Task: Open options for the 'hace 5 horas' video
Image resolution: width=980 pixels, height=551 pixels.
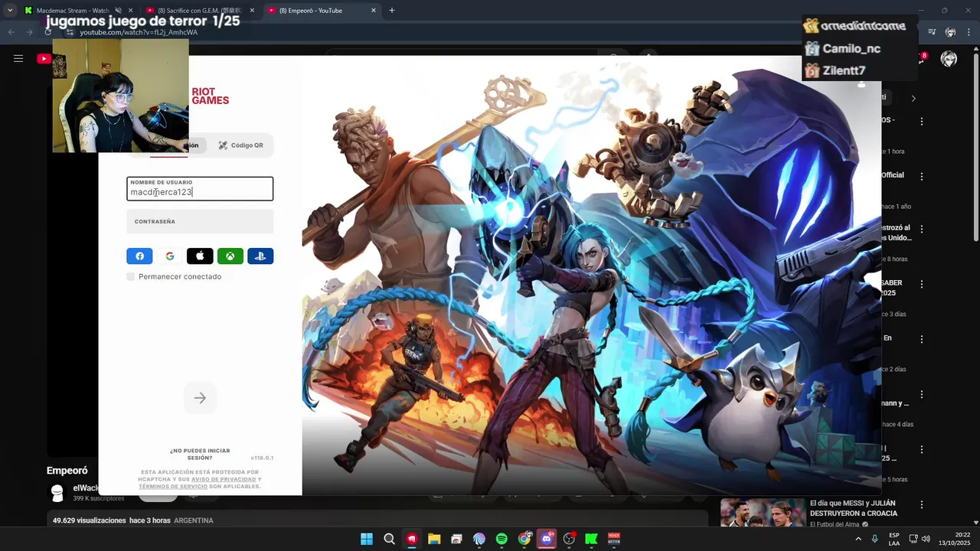Action: 922,449
